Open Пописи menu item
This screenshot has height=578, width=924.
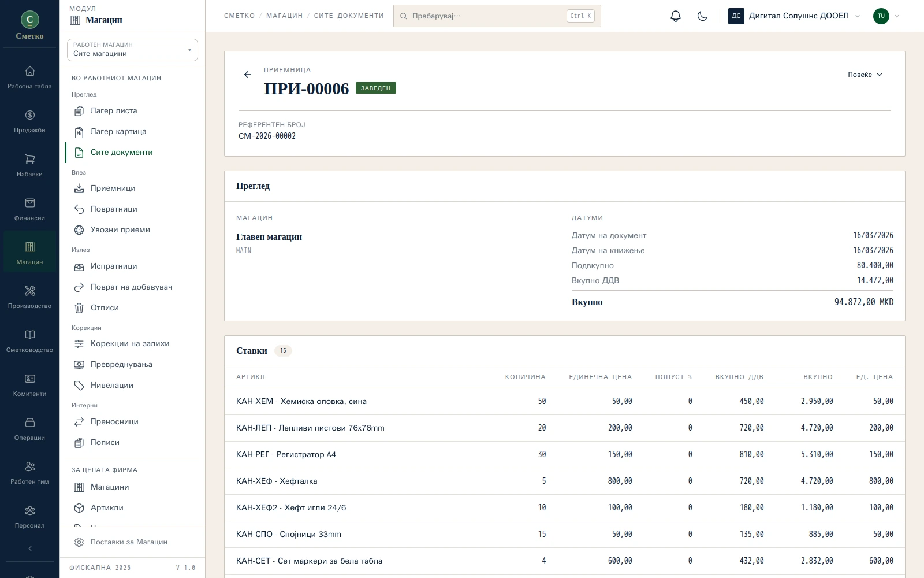(x=132, y=443)
